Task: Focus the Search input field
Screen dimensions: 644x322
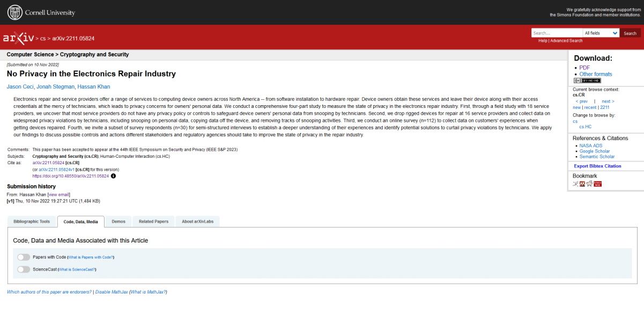Action: (x=557, y=33)
